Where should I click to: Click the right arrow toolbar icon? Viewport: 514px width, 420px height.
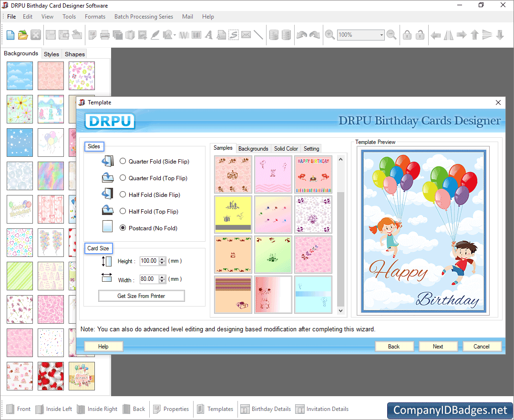461,35
